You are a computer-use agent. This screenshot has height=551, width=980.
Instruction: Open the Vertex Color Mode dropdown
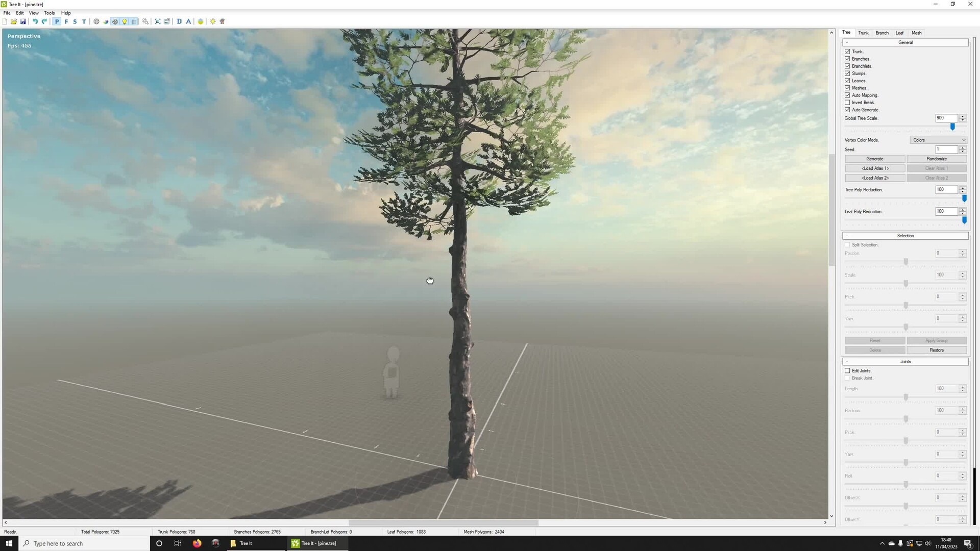pos(938,140)
